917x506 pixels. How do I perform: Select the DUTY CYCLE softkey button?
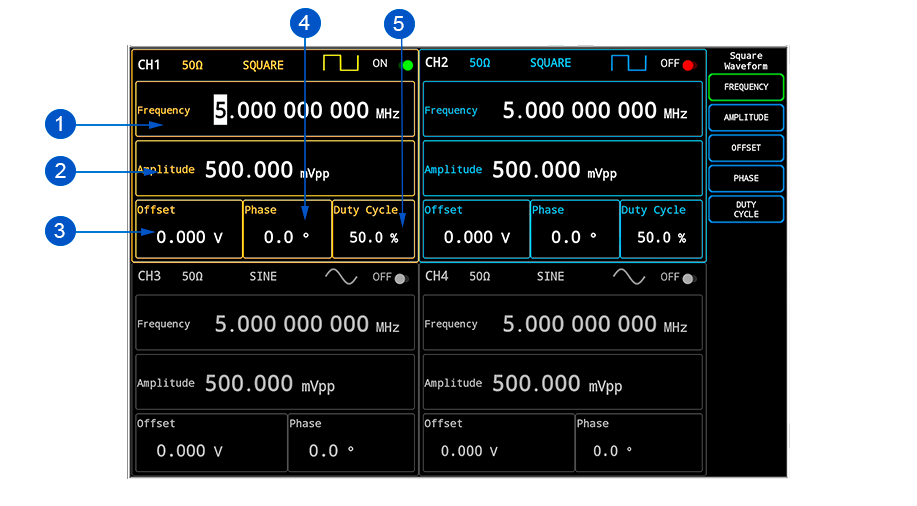[x=746, y=209]
